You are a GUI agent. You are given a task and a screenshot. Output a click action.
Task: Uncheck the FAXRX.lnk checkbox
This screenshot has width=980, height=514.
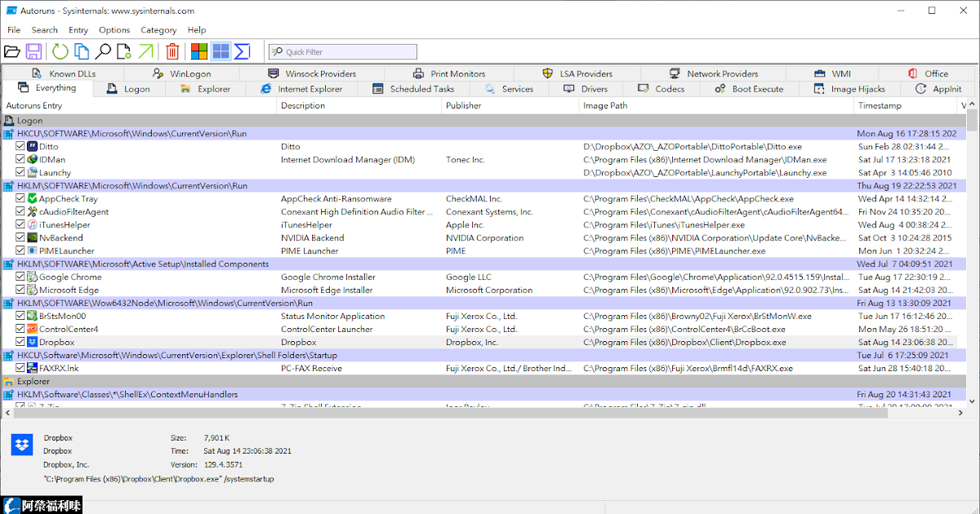(x=20, y=368)
